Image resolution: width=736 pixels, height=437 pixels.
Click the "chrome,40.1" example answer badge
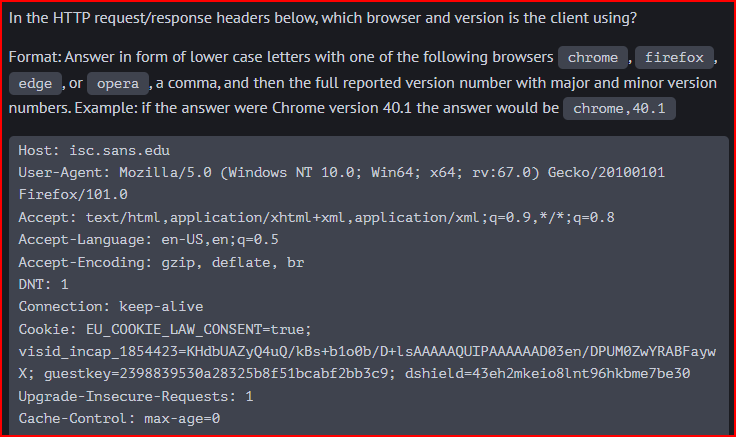pyautogui.click(x=619, y=108)
